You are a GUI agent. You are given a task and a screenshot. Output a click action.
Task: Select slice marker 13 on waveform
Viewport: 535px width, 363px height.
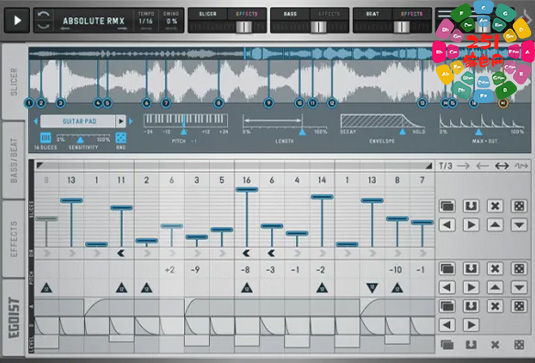pyautogui.click(x=422, y=103)
